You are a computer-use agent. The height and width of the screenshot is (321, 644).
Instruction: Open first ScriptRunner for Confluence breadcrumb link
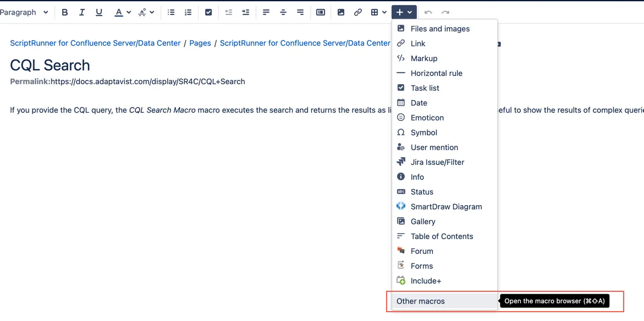[x=95, y=43]
